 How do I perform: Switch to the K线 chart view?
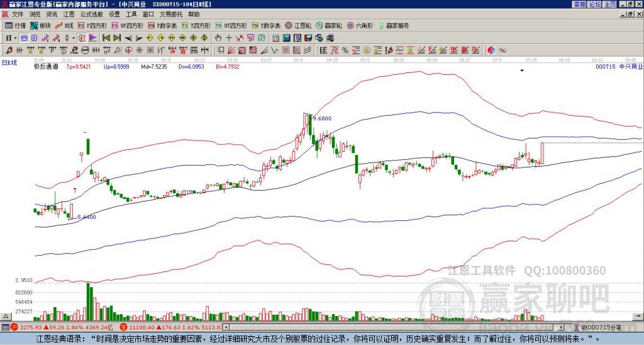[64, 25]
